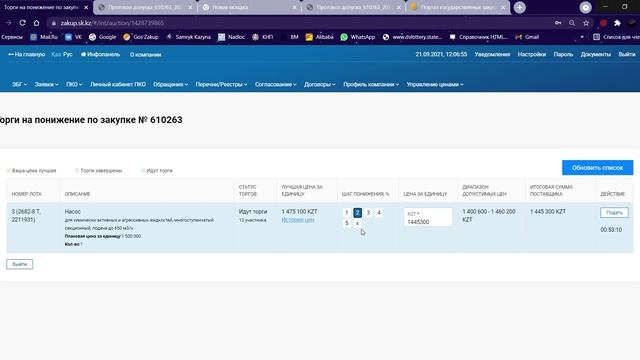Select reduction step 2 percent
Screen dimensions: 640x360
click(357, 213)
